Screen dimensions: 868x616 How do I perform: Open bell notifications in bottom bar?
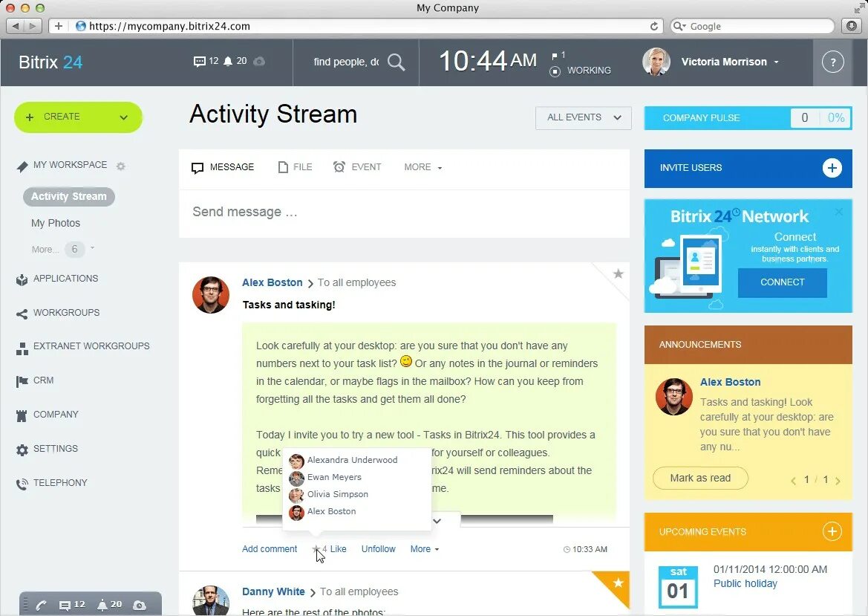[102, 605]
